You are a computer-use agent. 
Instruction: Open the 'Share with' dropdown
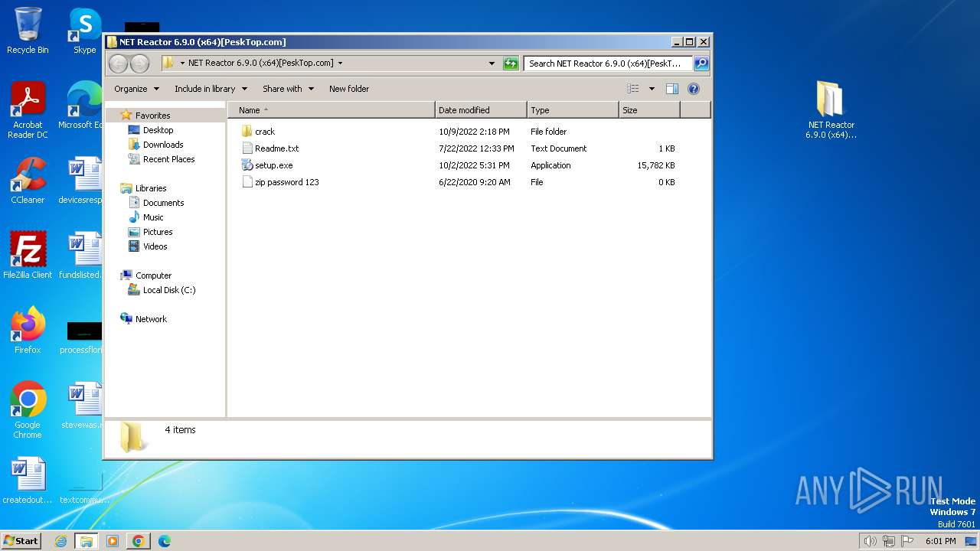click(288, 89)
